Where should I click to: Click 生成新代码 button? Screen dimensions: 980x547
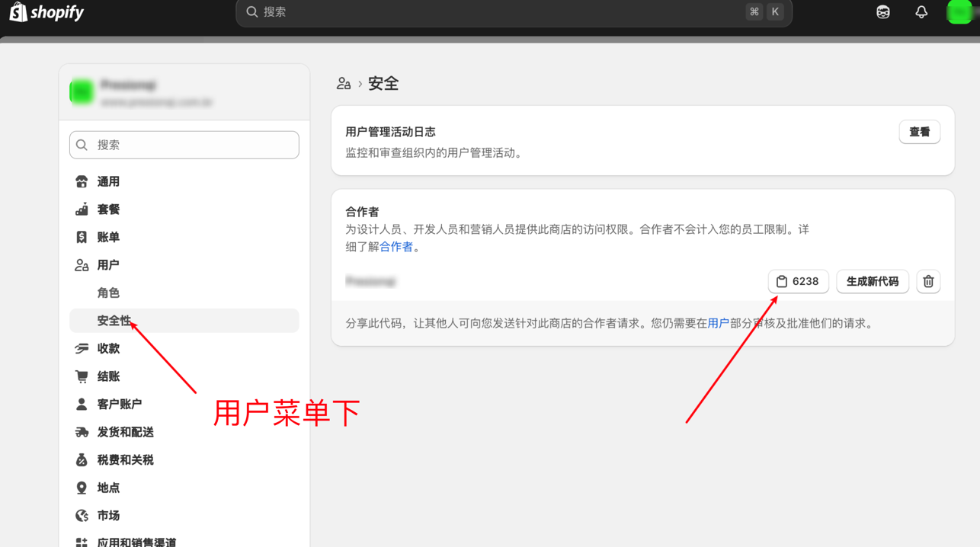pyautogui.click(x=873, y=281)
